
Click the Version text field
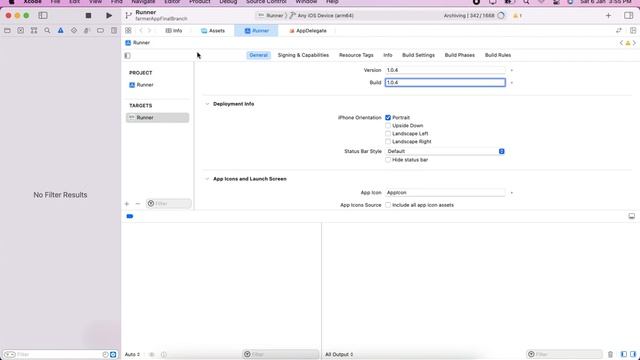[x=445, y=70]
